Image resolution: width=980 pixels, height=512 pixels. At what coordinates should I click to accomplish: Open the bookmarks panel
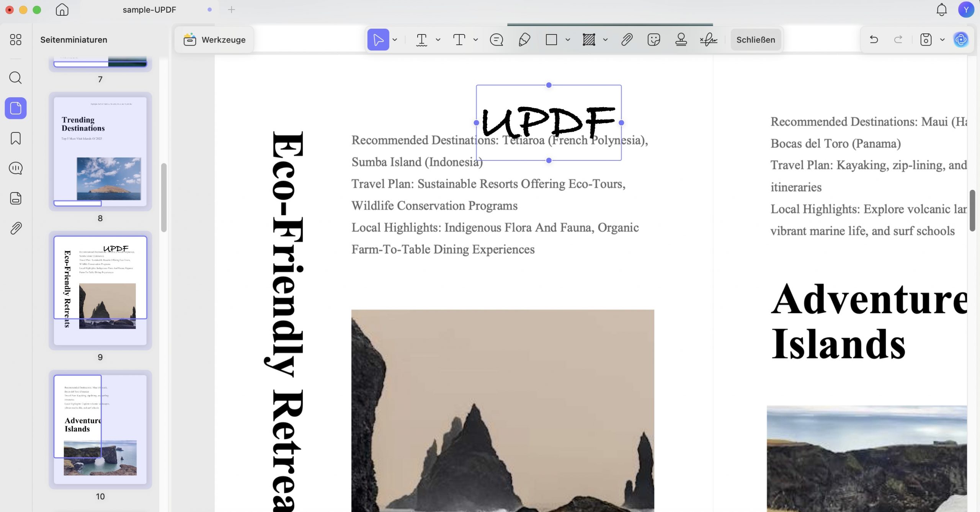click(x=16, y=138)
